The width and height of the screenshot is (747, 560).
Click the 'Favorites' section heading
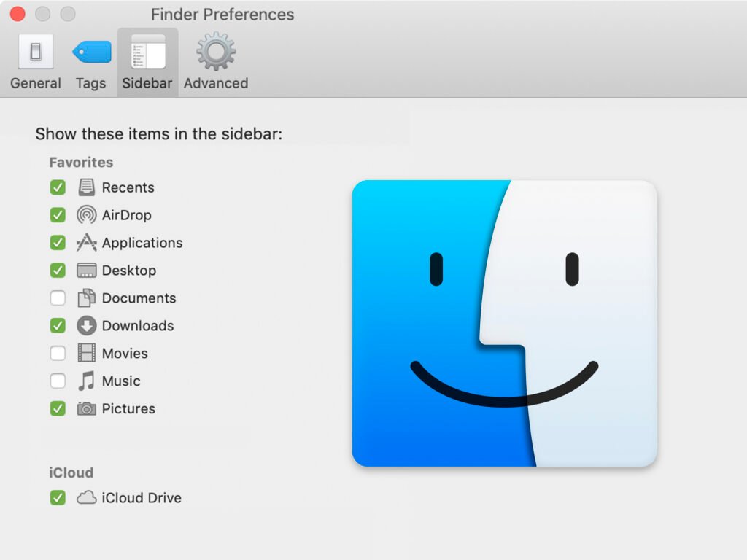click(81, 163)
